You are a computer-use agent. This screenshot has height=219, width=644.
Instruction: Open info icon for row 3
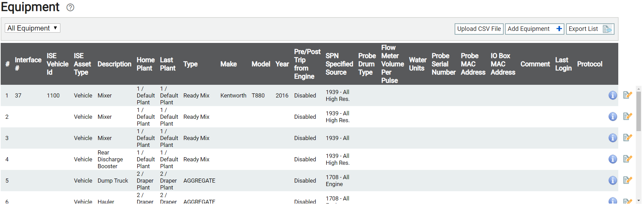(x=613, y=138)
